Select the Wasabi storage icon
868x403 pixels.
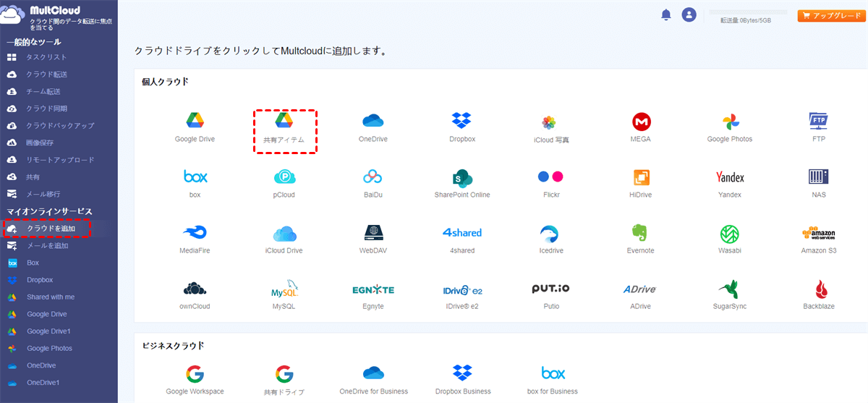(x=729, y=232)
